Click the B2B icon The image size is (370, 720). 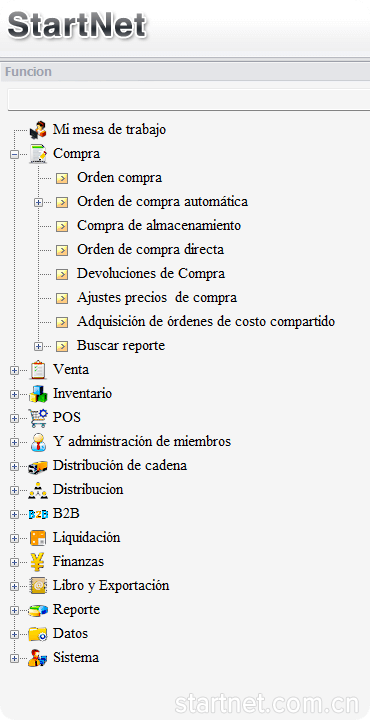click(38, 514)
